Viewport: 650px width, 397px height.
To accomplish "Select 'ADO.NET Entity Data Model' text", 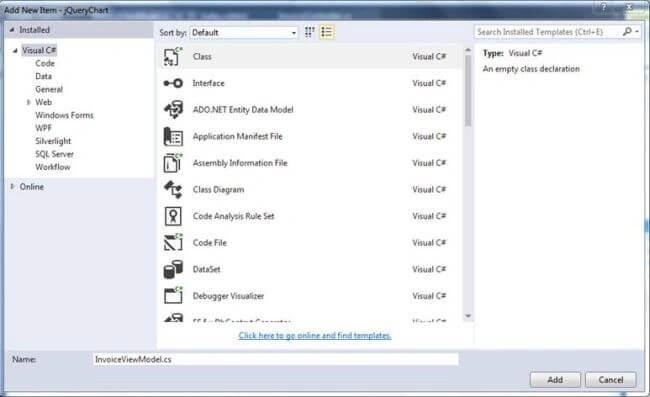I will [x=243, y=110].
